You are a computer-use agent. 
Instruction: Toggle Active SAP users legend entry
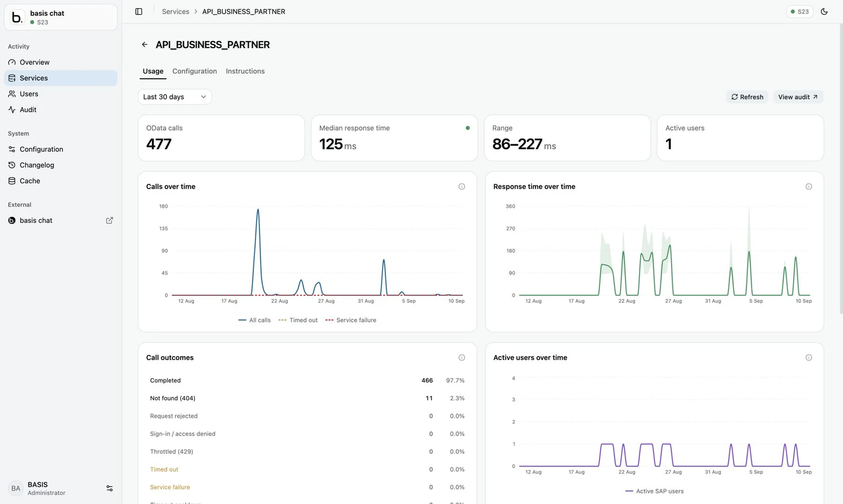click(x=654, y=491)
